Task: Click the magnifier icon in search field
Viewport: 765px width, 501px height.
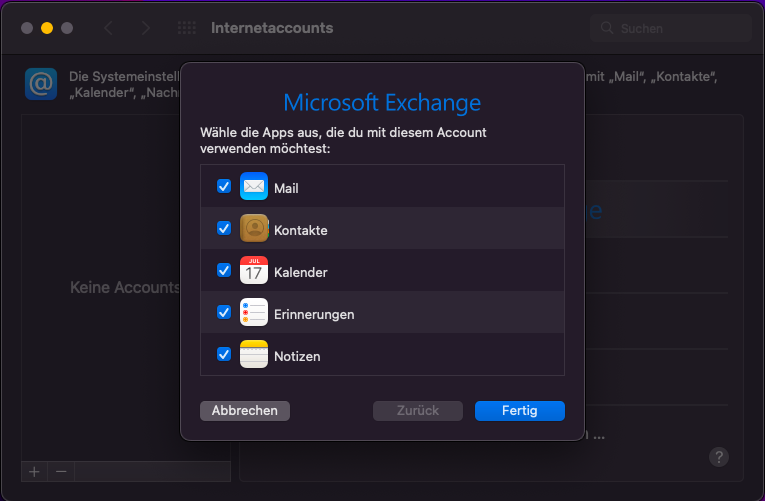Action: pyautogui.click(x=607, y=28)
